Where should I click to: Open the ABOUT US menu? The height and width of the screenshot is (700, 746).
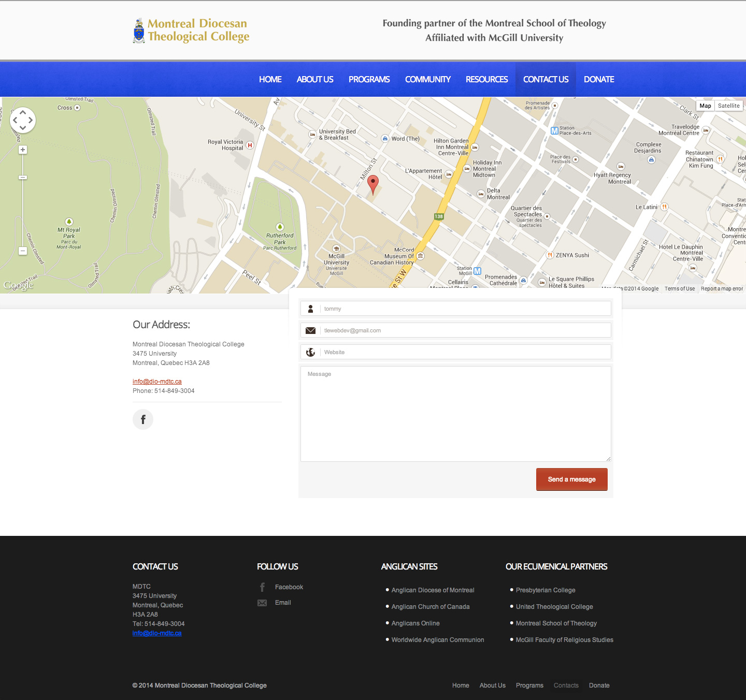(315, 79)
